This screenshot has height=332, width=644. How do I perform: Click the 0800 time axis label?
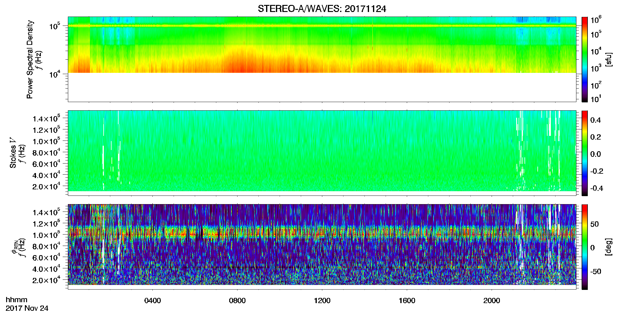tap(237, 301)
